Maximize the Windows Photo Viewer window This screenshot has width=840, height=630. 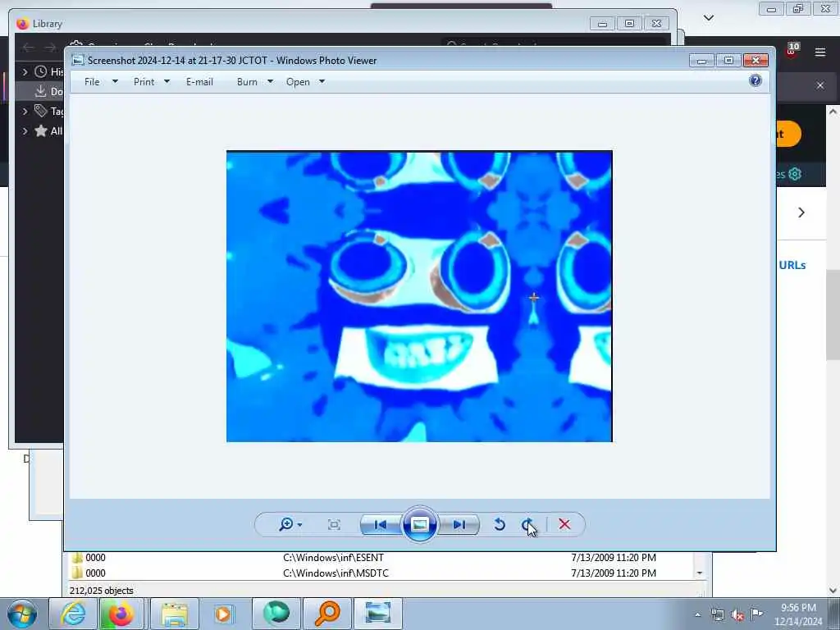tap(728, 61)
